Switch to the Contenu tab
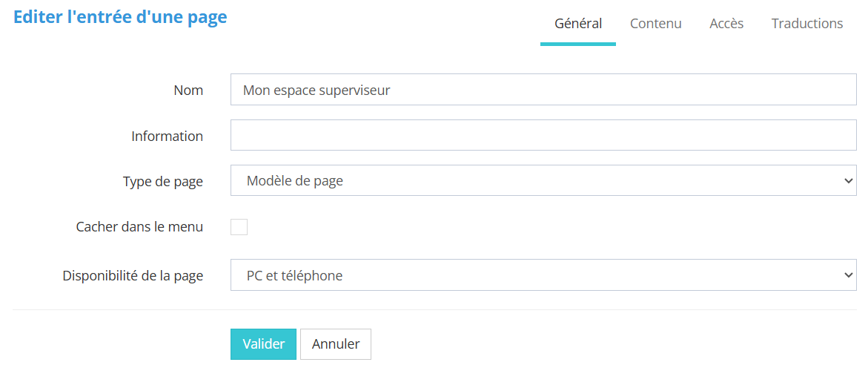Viewport: 868px width, 365px height. point(655,24)
